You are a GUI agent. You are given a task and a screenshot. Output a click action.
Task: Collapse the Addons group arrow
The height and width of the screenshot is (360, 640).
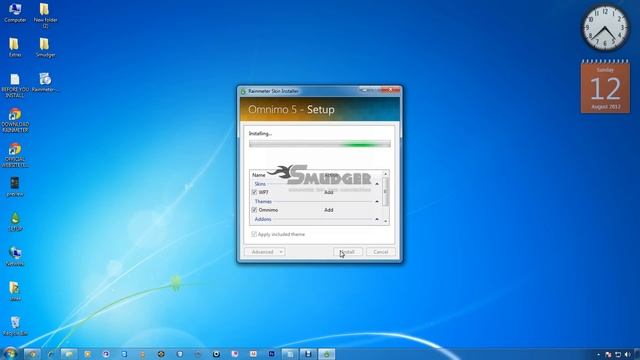[377, 219]
